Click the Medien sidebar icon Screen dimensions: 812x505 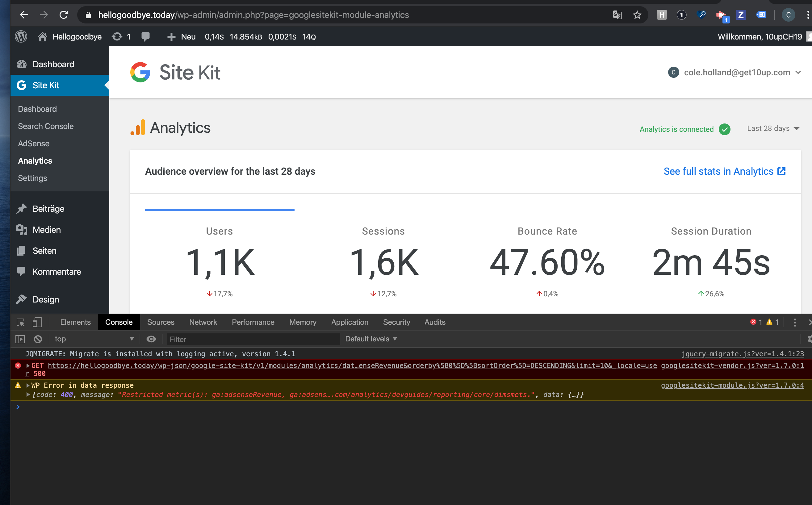[x=21, y=229]
